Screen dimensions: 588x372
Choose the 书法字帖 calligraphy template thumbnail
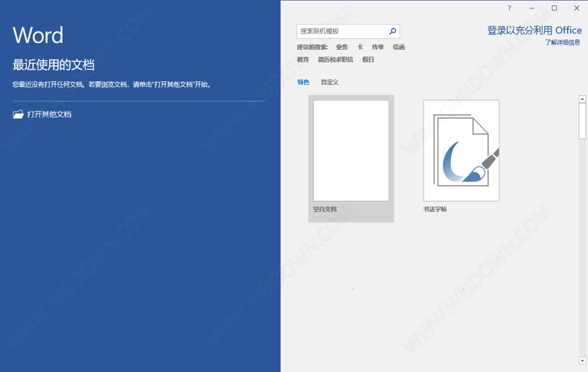[461, 150]
